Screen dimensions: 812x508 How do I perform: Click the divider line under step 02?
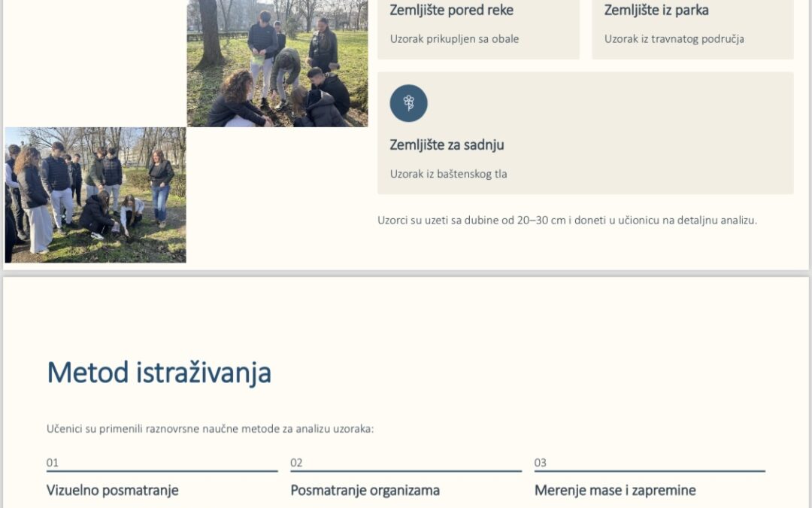(x=406, y=472)
